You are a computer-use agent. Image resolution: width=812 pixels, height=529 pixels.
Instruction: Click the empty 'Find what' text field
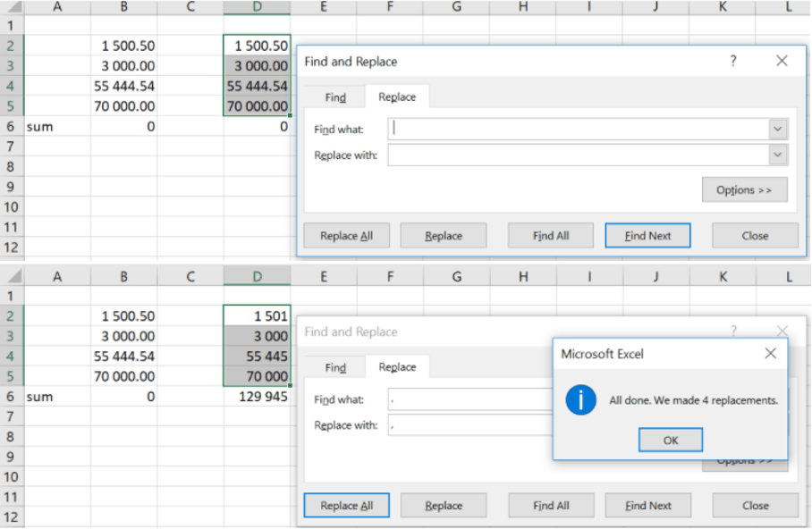(x=577, y=130)
